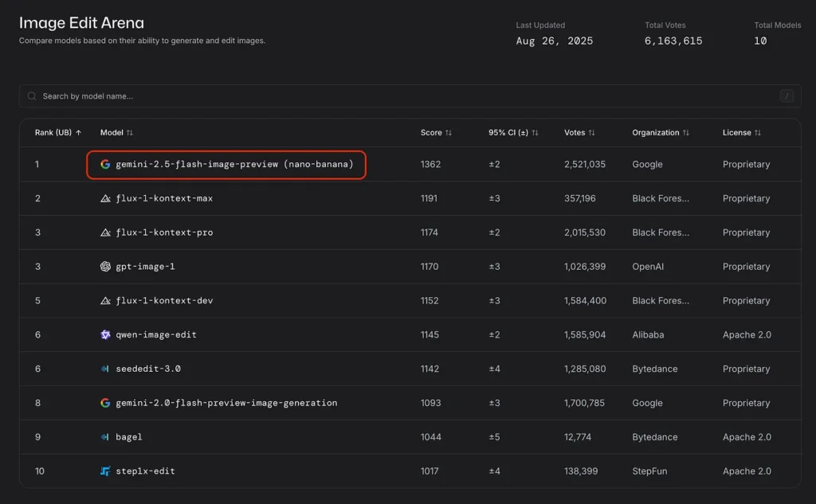Click the Google logo beside gemini-2.5-flash-image-preview
The width and height of the screenshot is (816, 504).
click(x=105, y=164)
